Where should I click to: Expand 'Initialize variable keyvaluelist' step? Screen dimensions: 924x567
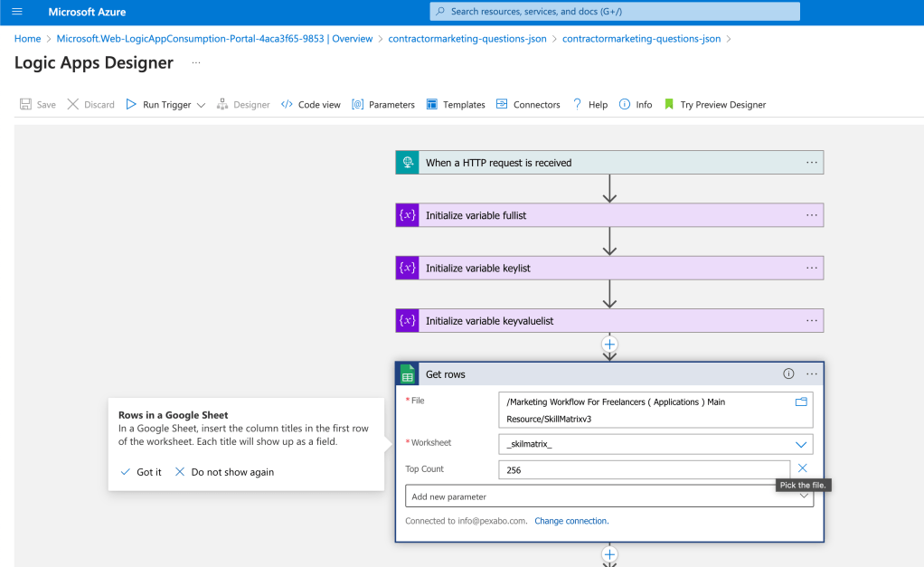(609, 321)
